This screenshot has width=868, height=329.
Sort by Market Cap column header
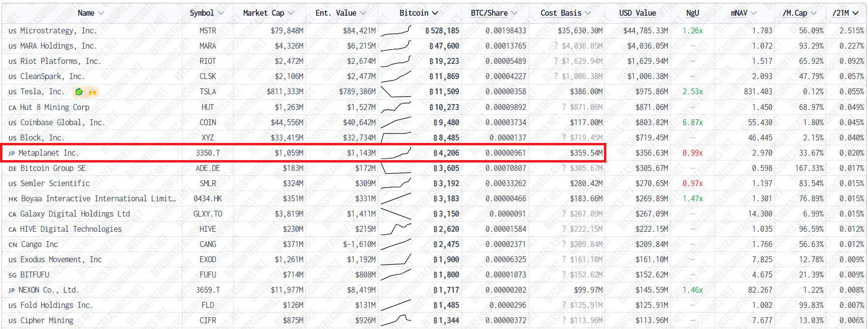pyautogui.click(x=269, y=13)
